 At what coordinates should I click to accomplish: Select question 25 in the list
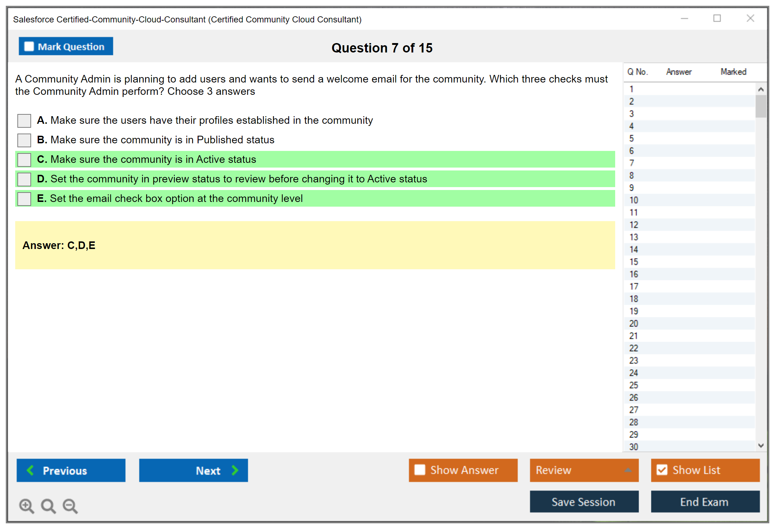click(634, 385)
